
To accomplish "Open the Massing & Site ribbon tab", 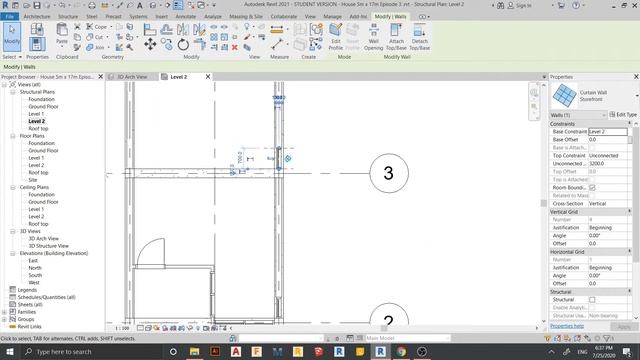I will 246,16.
